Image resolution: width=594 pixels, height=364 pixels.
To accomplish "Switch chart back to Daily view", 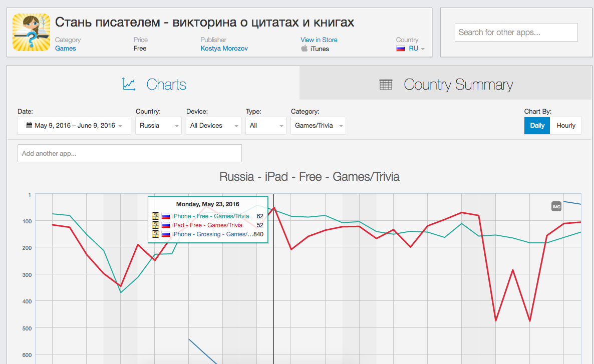I will pyautogui.click(x=537, y=125).
